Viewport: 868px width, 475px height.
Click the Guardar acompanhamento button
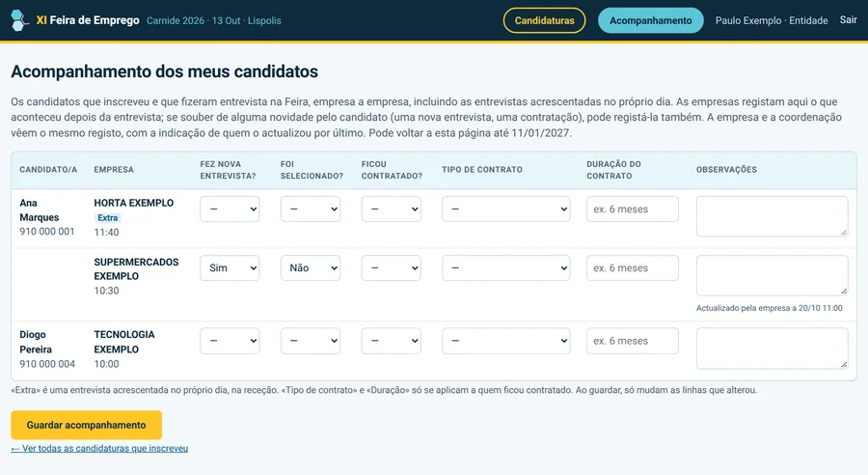click(87, 425)
